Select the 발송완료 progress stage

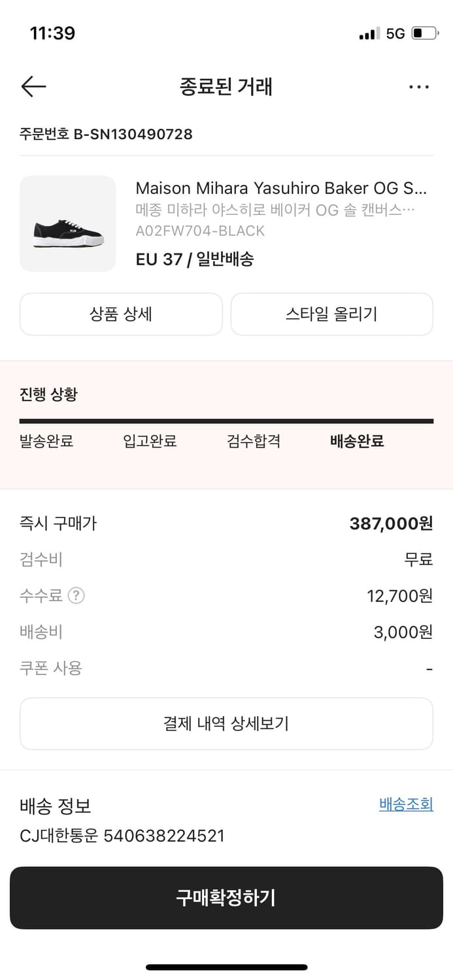pos(46,441)
